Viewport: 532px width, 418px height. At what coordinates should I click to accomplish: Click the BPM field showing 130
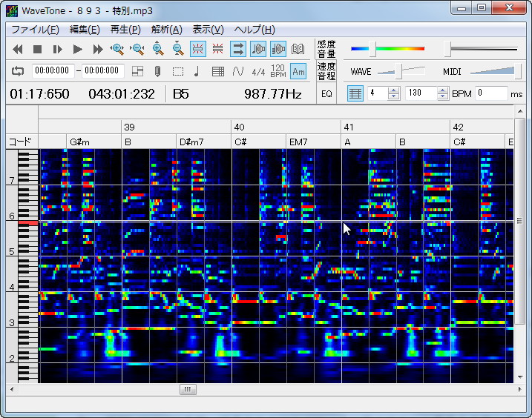click(421, 93)
